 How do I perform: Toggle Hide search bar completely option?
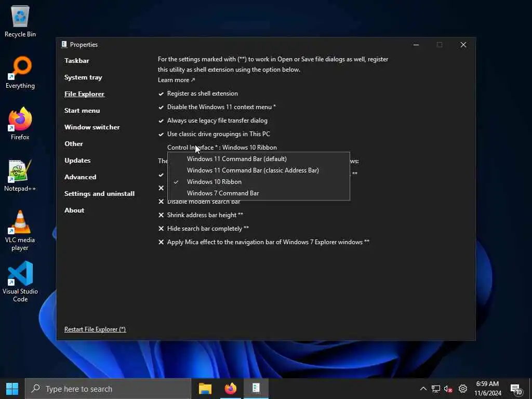click(203, 229)
